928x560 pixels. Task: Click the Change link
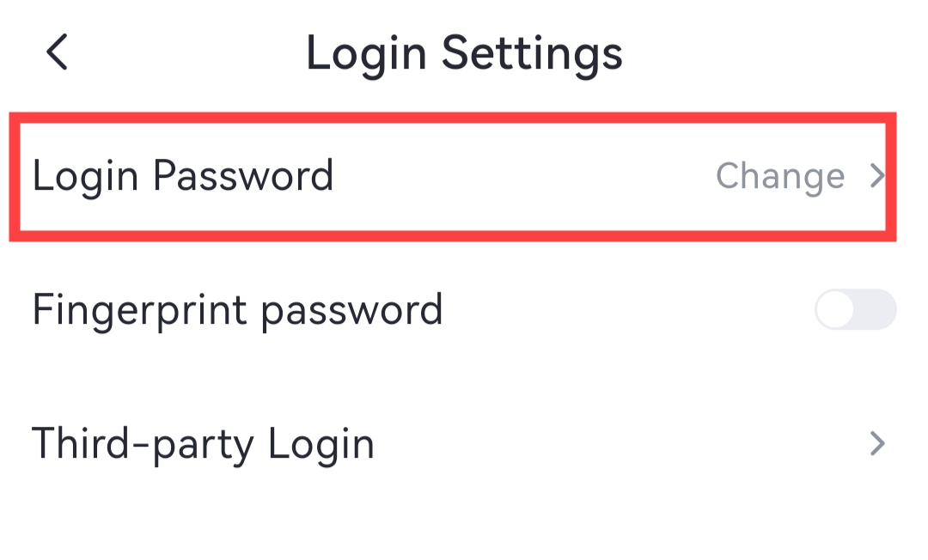[780, 176]
